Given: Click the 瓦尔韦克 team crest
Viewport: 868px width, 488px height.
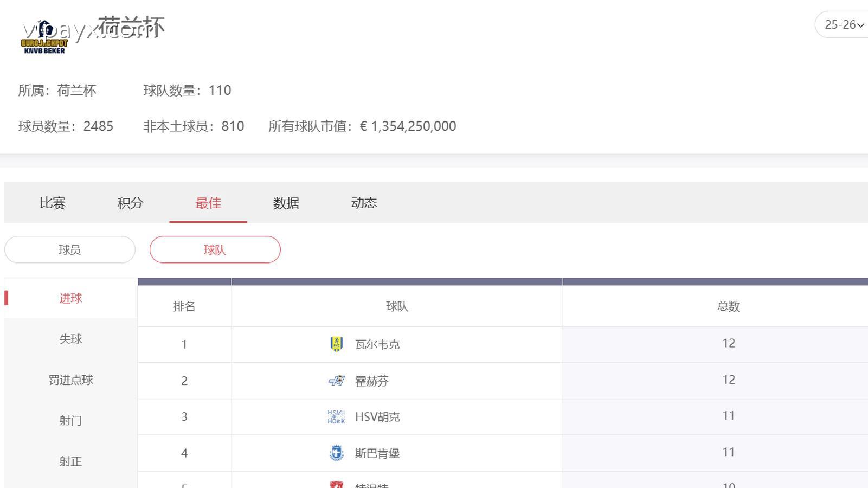Looking at the screenshot, I should tap(336, 344).
